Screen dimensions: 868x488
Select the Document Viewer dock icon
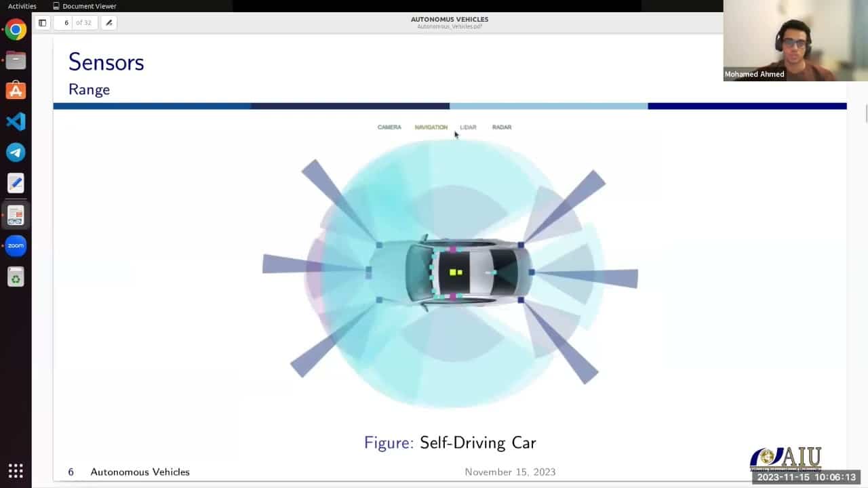[16, 215]
